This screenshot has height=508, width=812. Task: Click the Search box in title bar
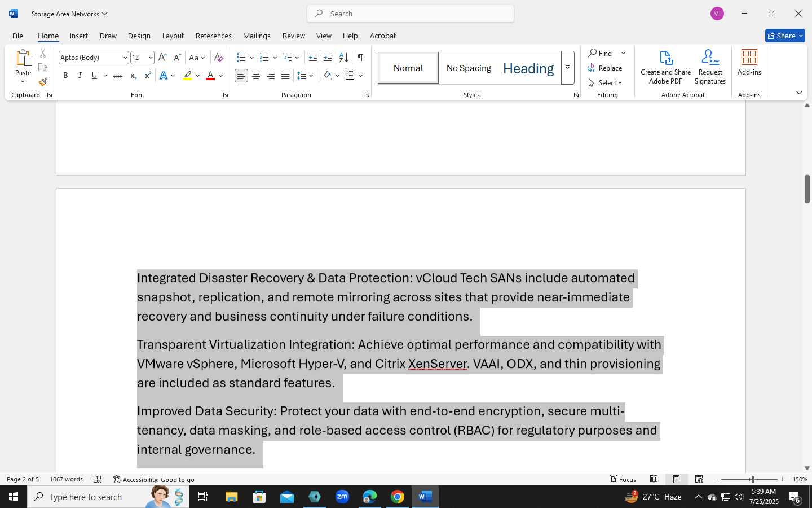411,14
